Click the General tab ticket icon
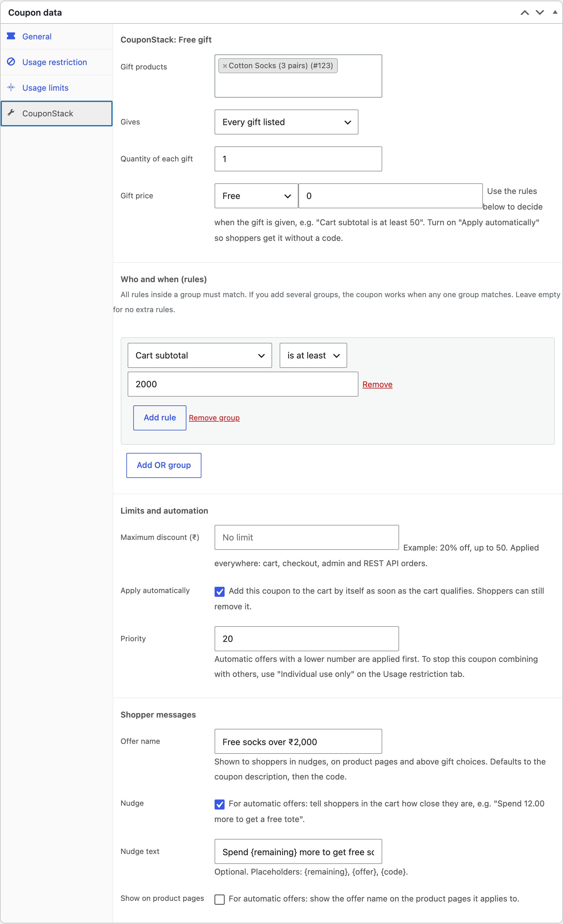The width and height of the screenshot is (563, 924). pos(11,36)
